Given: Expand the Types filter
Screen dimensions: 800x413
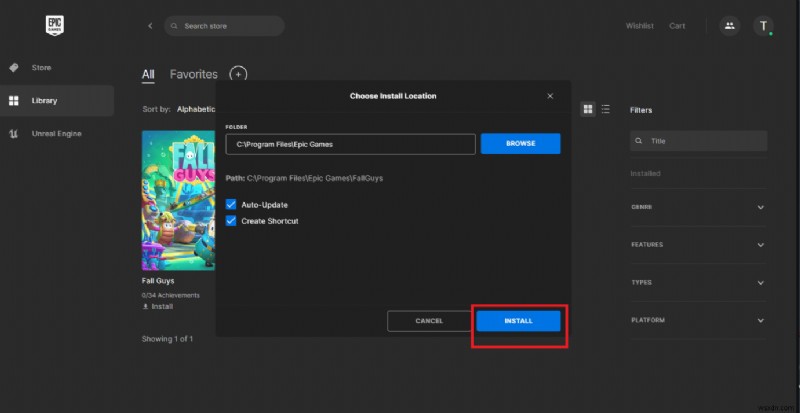Looking at the screenshot, I should tap(761, 283).
